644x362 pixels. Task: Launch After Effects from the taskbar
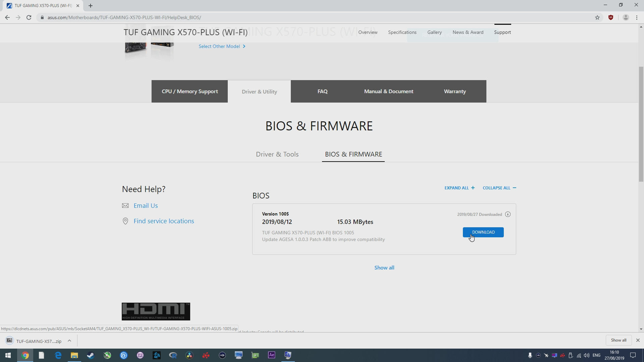tap(272, 355)
